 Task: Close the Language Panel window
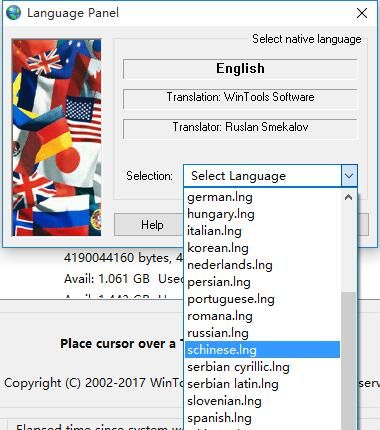(362, 13)
